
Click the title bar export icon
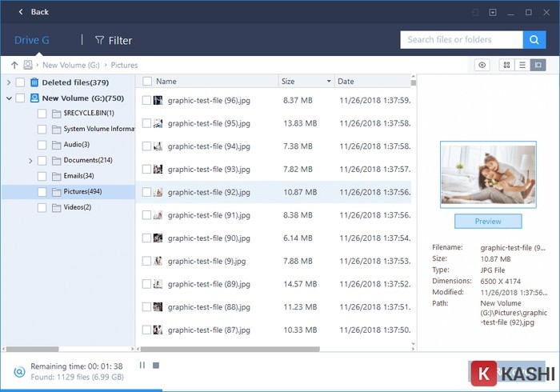(x=475, y=13)
